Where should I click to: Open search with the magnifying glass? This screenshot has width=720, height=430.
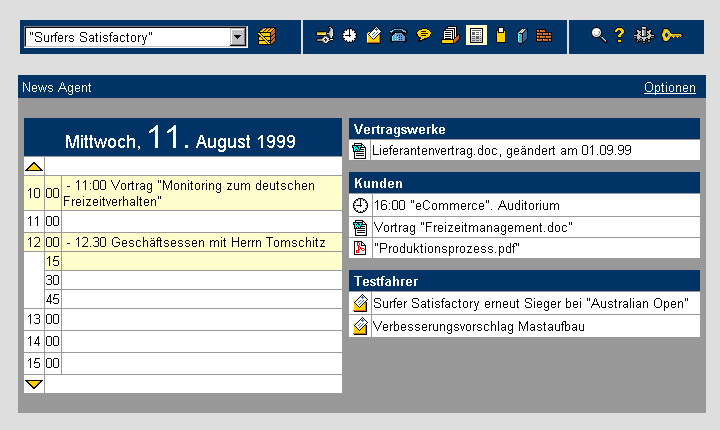[598, 35]
